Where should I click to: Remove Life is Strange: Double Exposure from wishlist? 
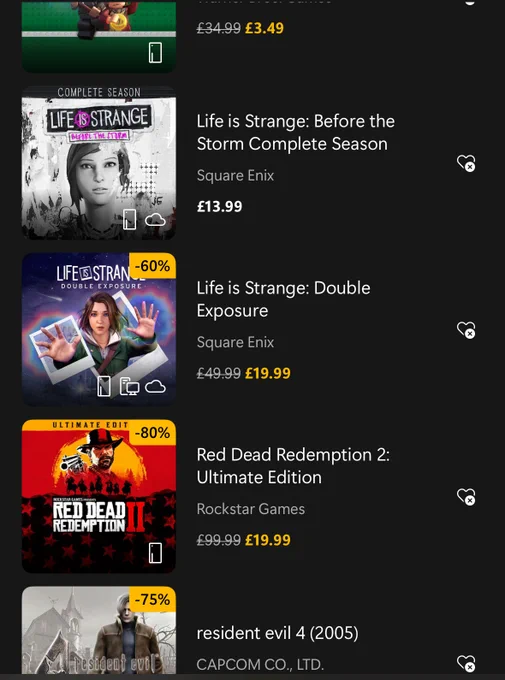pos(466,330)
